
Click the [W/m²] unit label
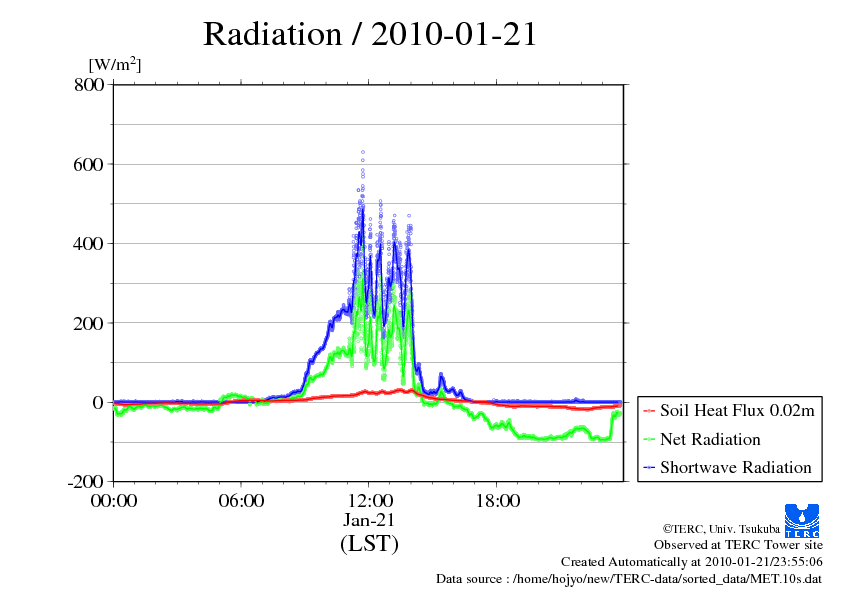[x=115, y=65]
